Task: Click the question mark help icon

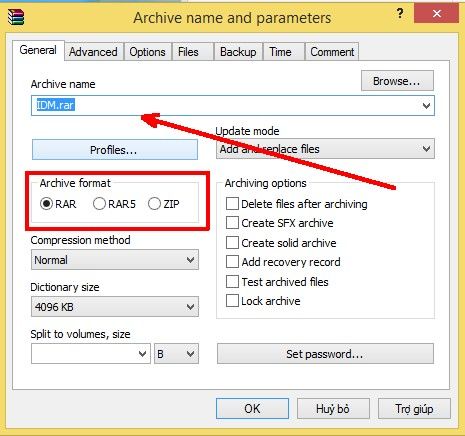Action: (400, 13)
